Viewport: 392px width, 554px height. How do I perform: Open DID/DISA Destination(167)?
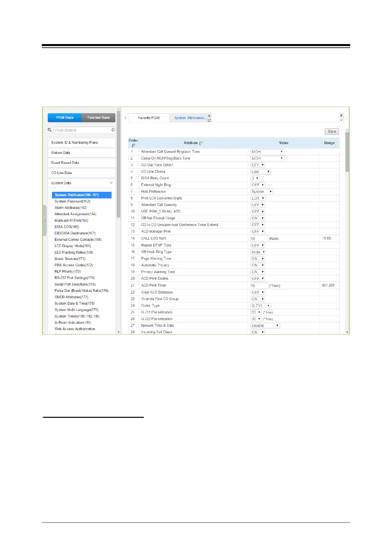pyautogui.click(x=75, y=233)
